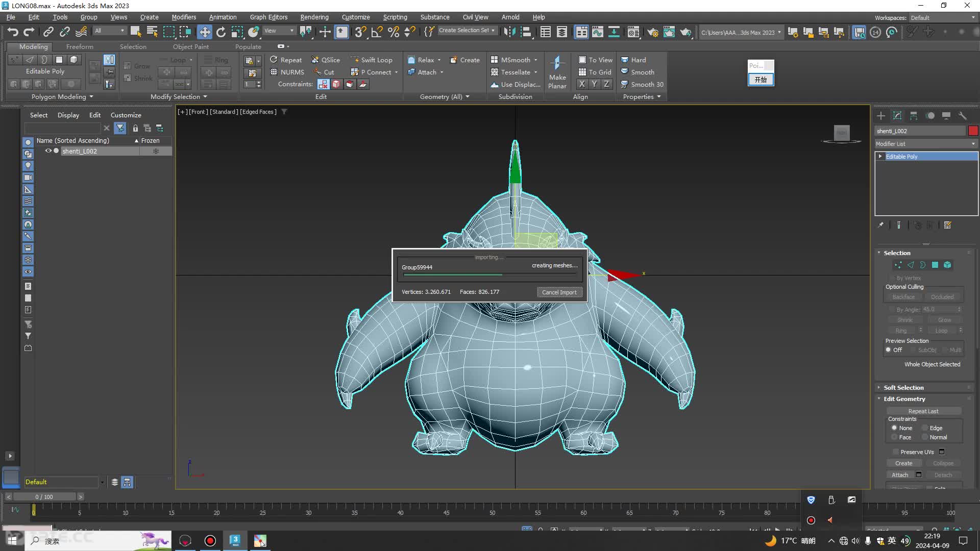The height and width of the screenshot is (551, 980).
Task: Select Polygon sub-object level icon
Action: point(935,265)
